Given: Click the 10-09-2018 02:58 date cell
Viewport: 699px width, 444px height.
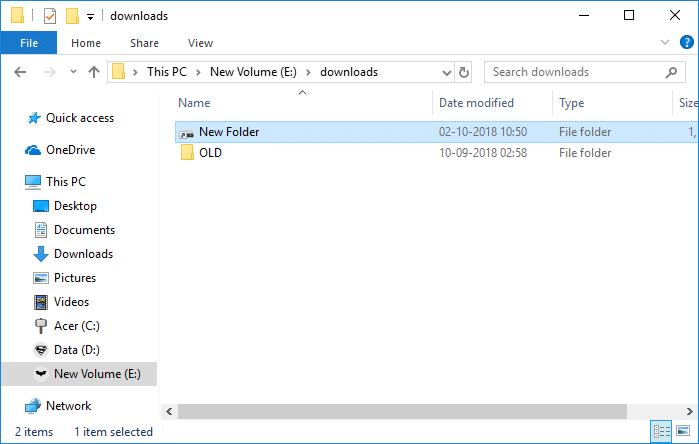Looking at the screenshot, I should tap(483, 153).
